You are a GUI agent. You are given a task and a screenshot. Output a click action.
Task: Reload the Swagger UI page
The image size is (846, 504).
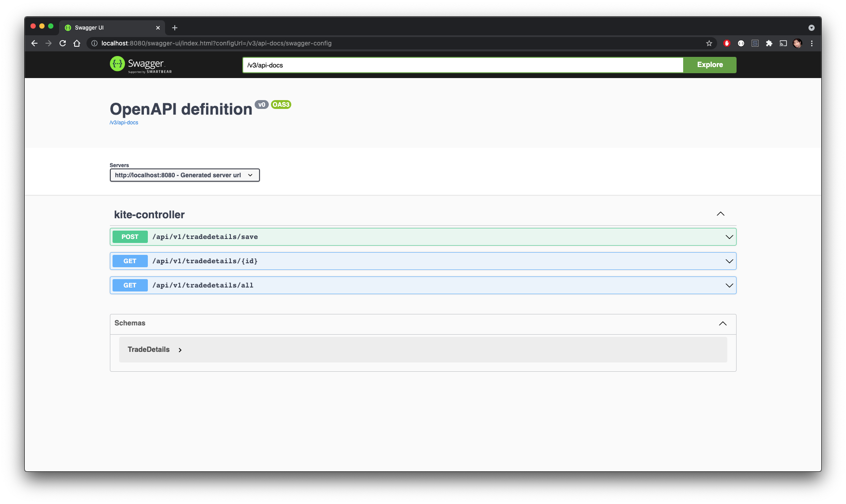pyautogui.click(x=63, y=43)
